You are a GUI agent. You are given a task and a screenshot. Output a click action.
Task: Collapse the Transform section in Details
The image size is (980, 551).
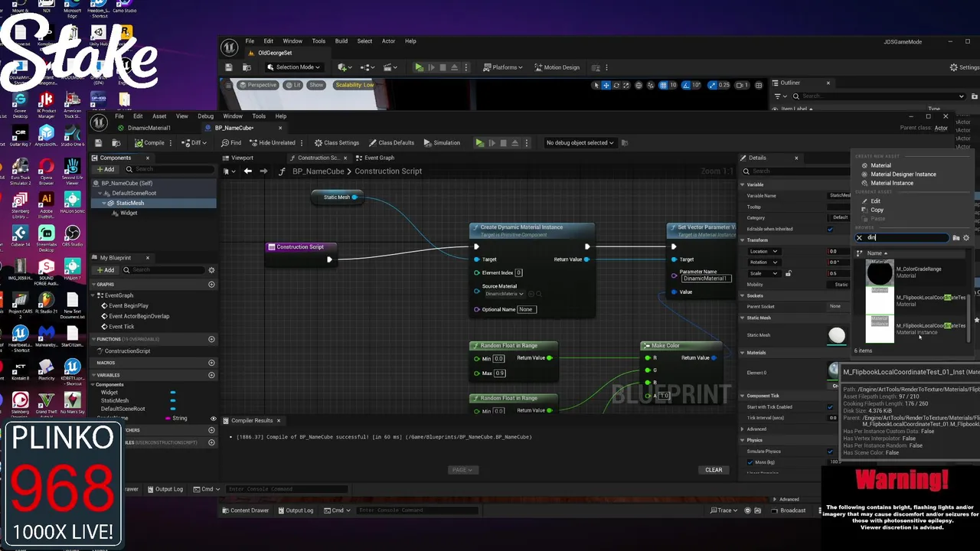742,240
